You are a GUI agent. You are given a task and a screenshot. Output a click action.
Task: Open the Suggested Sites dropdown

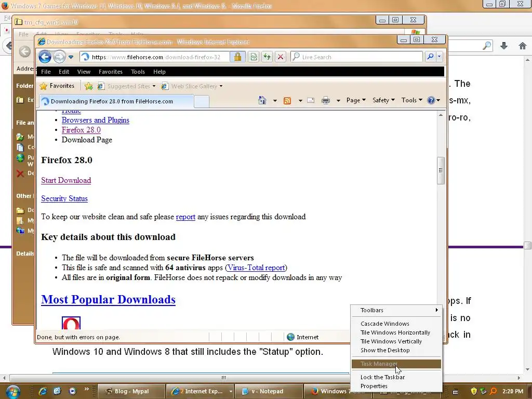tap(126, 86)
